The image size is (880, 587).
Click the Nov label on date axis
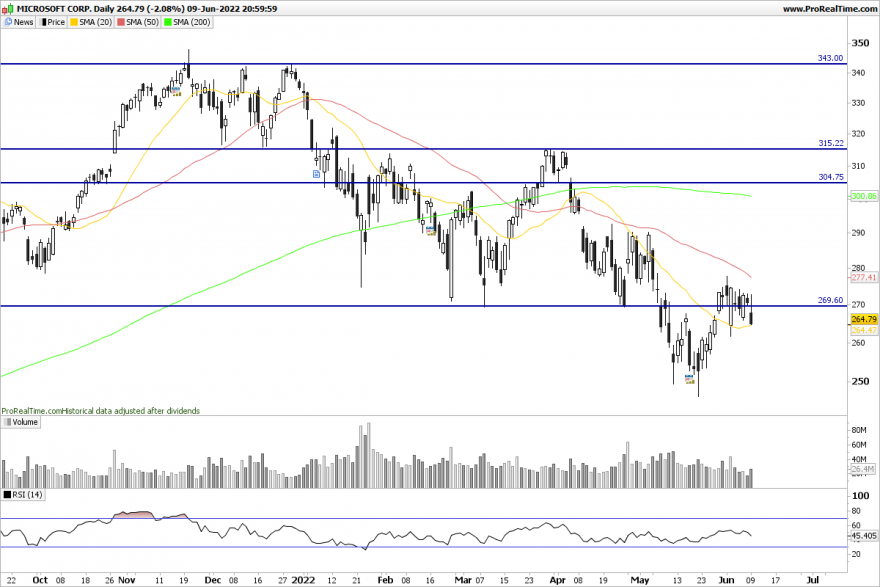(x=127, y=580)
